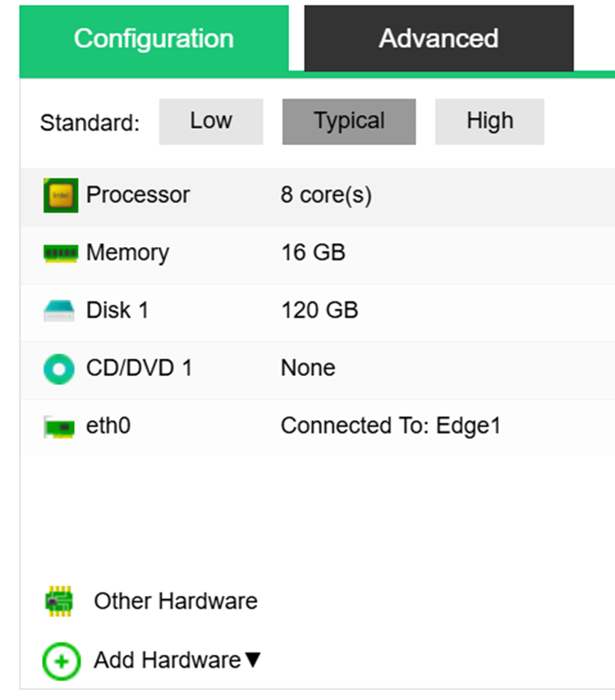Select the Low standard preset

(211, 121)
